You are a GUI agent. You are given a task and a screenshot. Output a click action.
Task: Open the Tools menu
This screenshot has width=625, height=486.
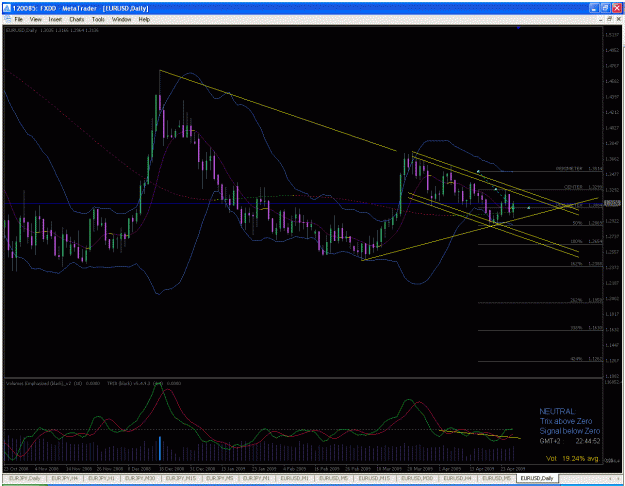point(98,19)
